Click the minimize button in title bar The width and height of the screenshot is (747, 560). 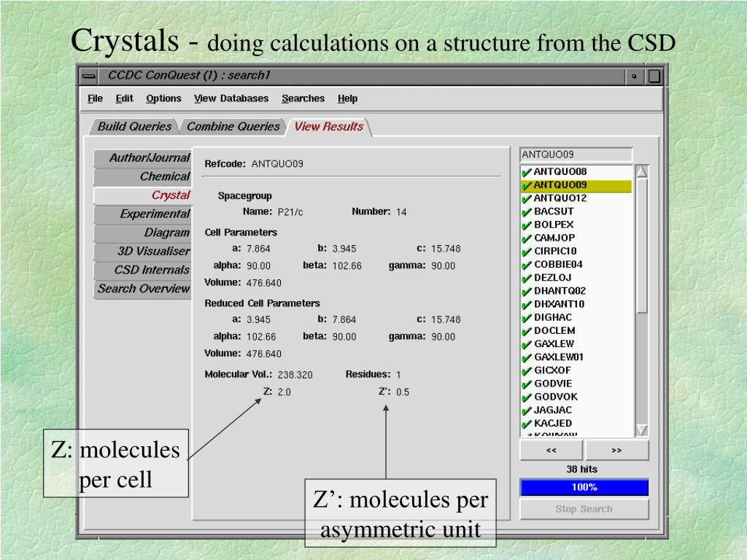[634, 76]
